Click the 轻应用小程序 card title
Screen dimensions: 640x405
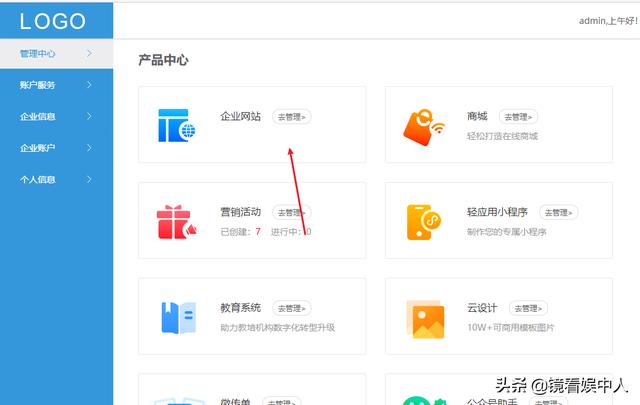[497, 212]
